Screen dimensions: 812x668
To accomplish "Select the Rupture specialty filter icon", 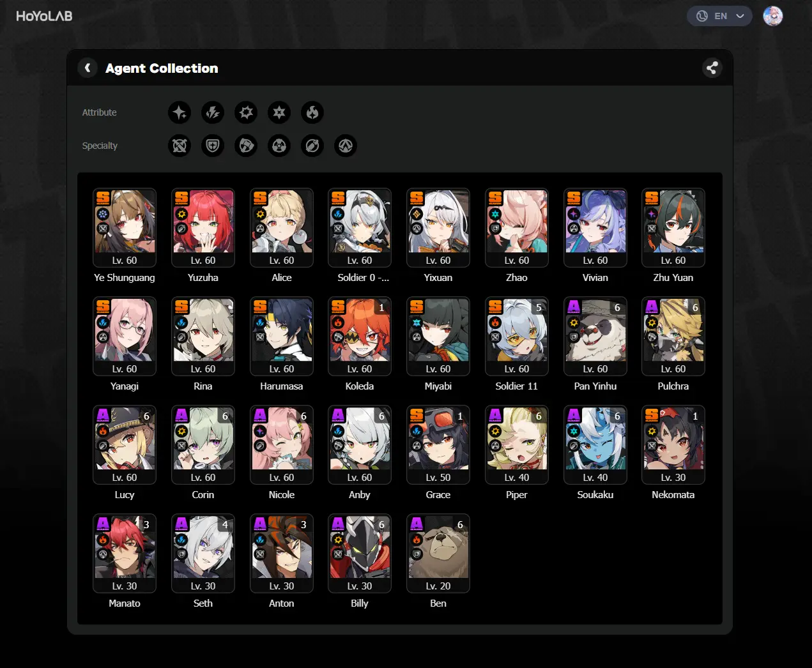I will coord(346,146).
